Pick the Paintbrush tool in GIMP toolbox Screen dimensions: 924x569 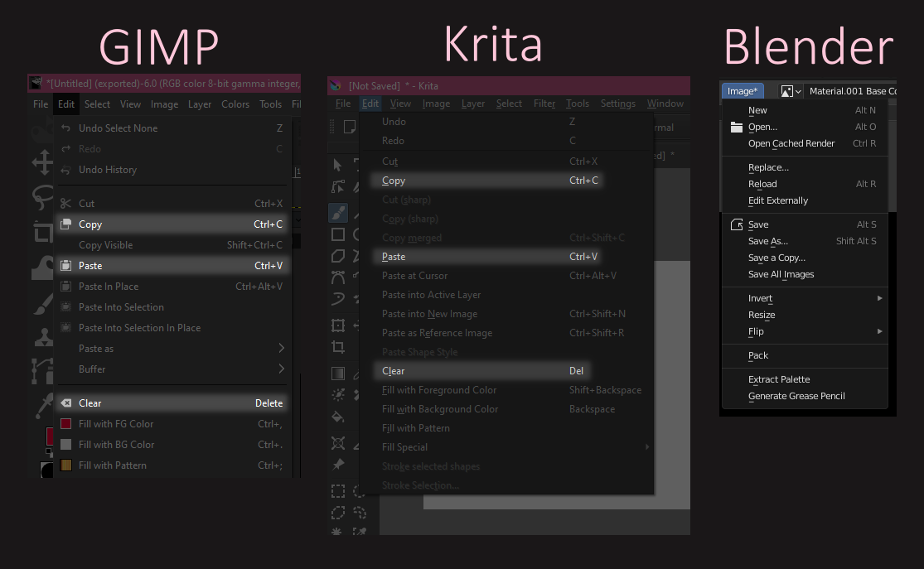(x=42, y=305)
